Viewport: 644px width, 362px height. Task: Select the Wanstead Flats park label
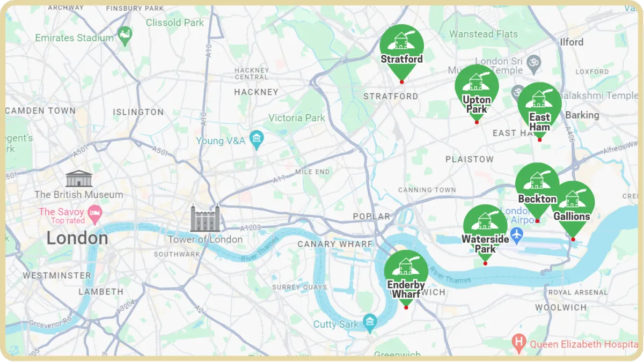484,34
